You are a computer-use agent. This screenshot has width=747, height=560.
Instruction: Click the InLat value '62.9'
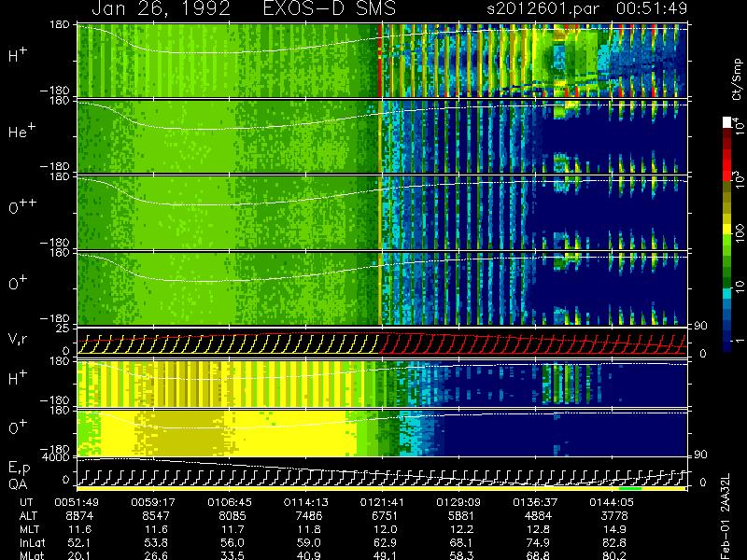click(x=386, y=543)
